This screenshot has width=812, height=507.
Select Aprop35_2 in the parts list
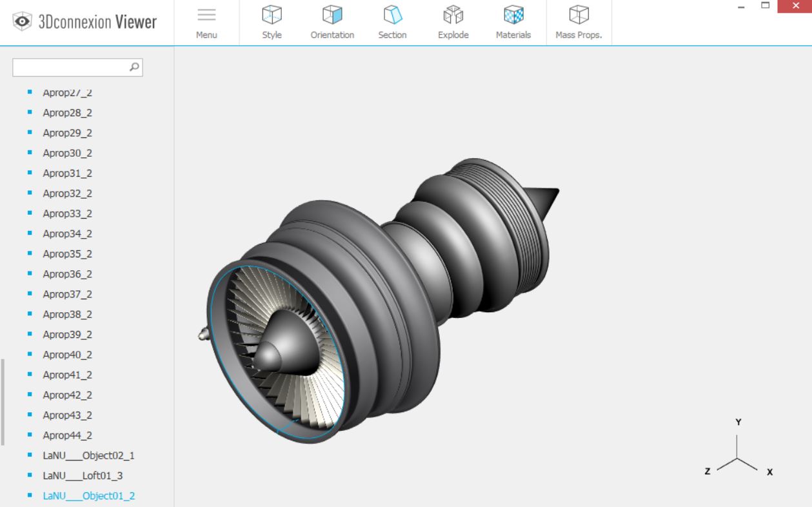67,253
